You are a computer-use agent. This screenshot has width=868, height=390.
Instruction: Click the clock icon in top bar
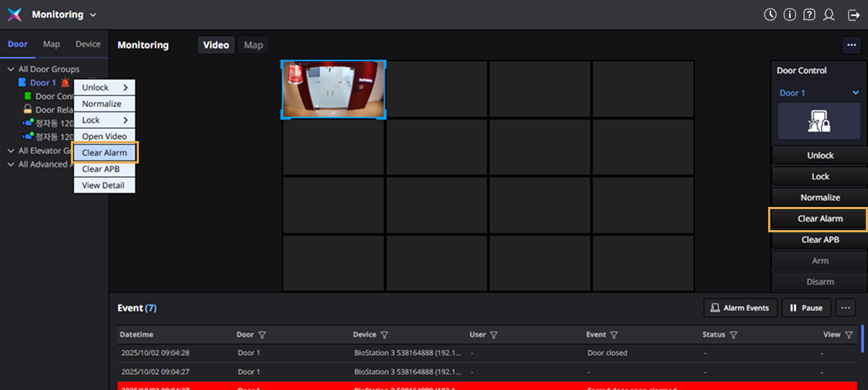[x=770, y=14]
